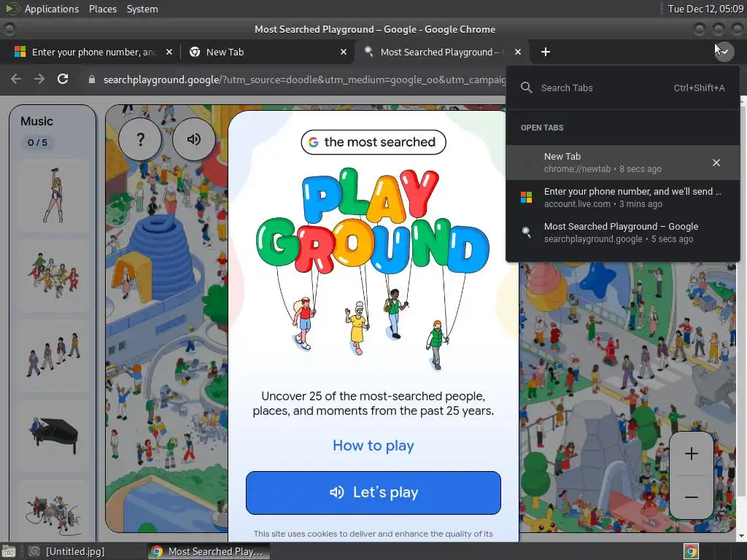This screenshot has width=747, height=560.
Task: Click the Let's play button
Action: pos(373,492)
